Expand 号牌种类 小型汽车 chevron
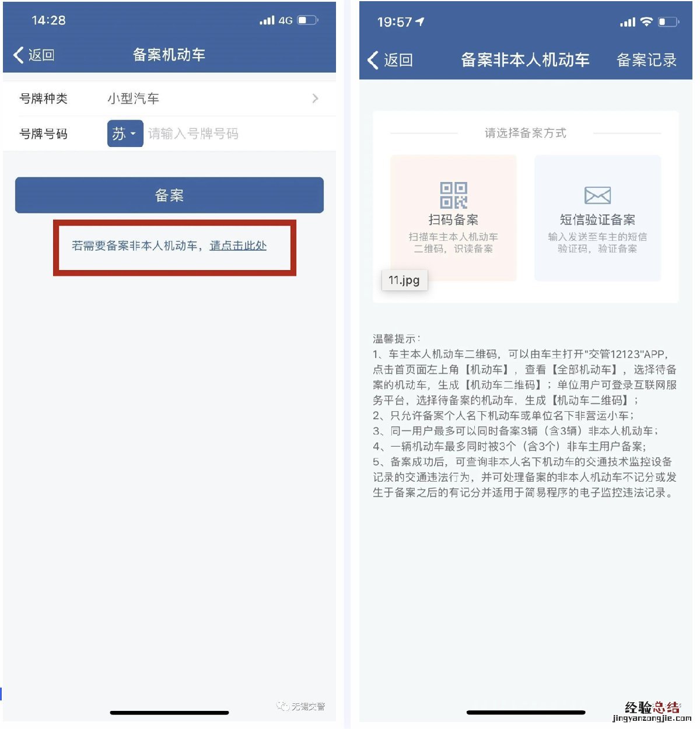This screenshot has width=700, height=729. point(315,98)
